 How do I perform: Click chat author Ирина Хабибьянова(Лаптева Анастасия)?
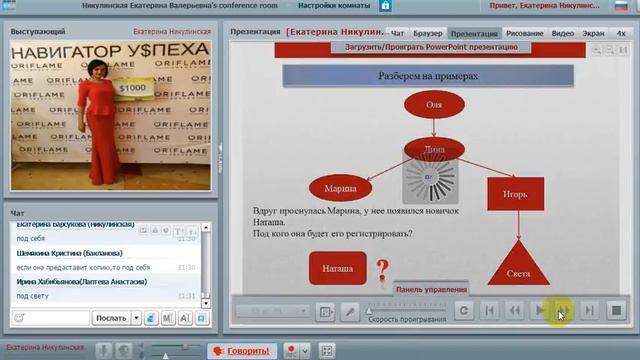coord(82,282)
